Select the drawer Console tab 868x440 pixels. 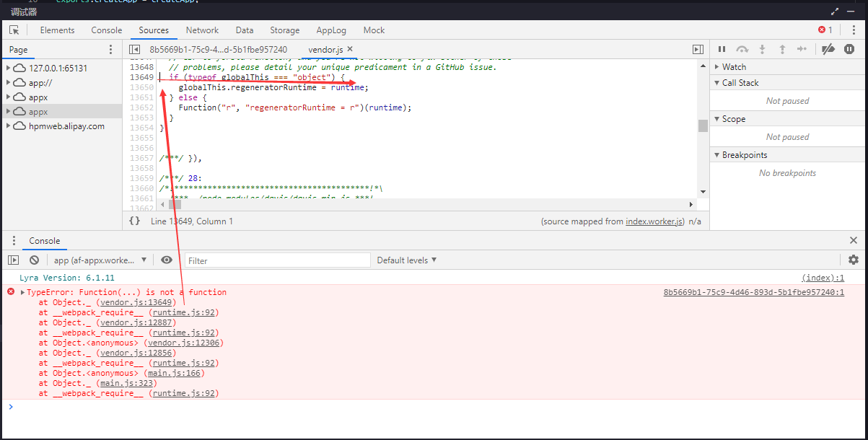click(45, 241)
